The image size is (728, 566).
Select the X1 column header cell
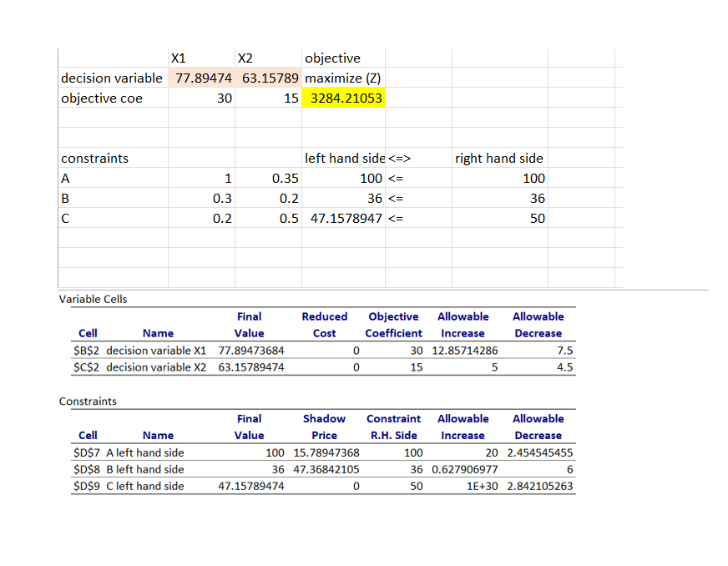177,58
